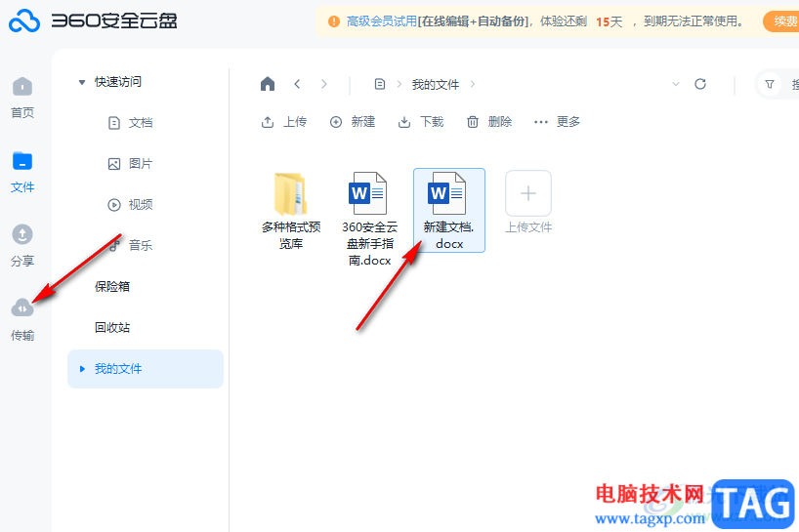Click the orange 续费 renew button

coord(782,21)
